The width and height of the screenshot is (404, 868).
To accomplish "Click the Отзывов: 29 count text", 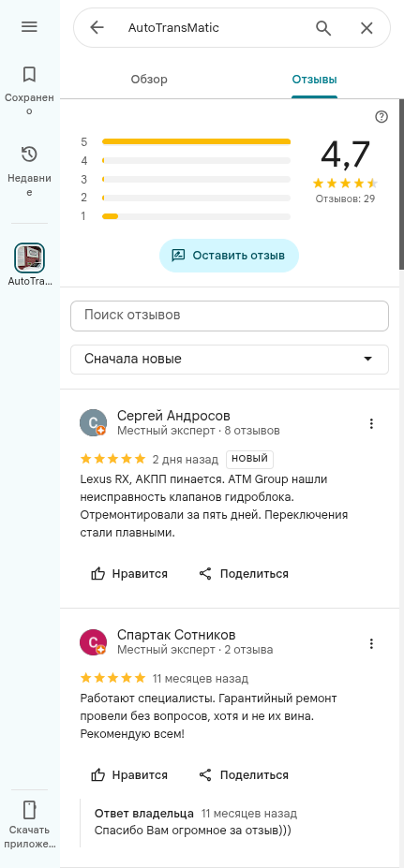I will tap(345, 199).
